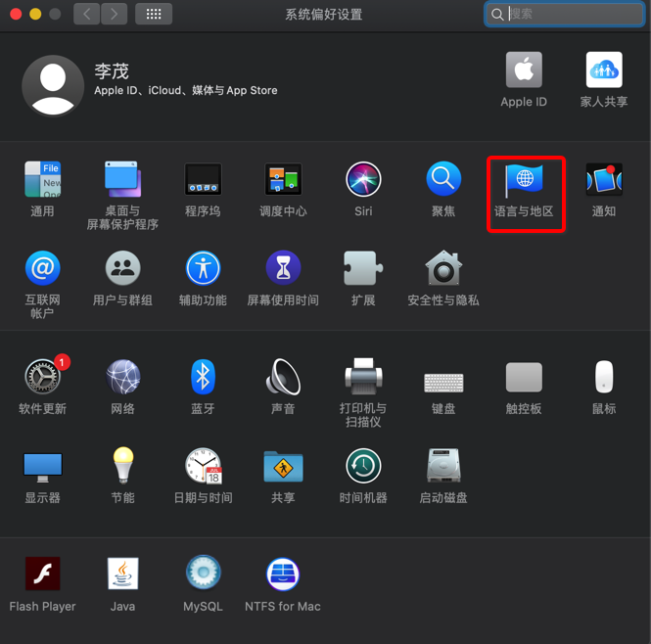Open the 通知 Notifications preferences
Screen dimensions: 651x644
[x=604, y=179]
